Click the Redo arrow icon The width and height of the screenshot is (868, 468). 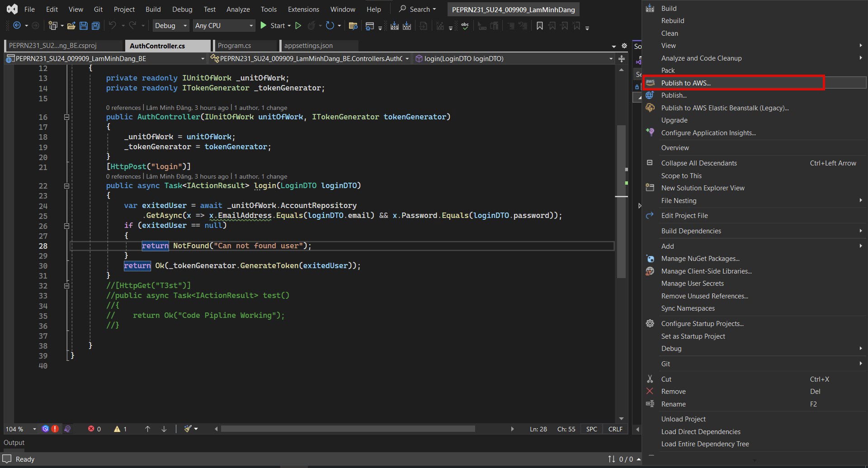click(132, 26)
